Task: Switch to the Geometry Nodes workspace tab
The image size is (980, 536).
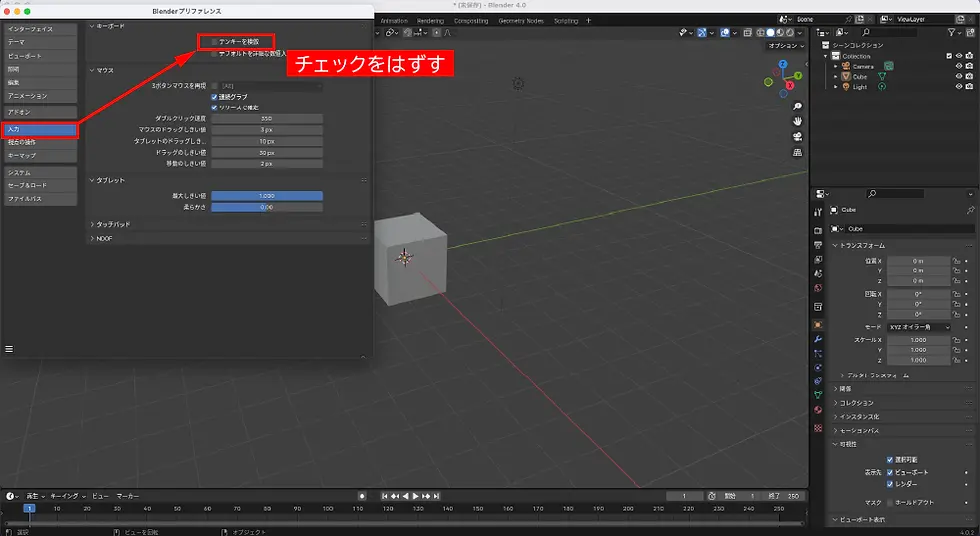Action: coord(521,21)
